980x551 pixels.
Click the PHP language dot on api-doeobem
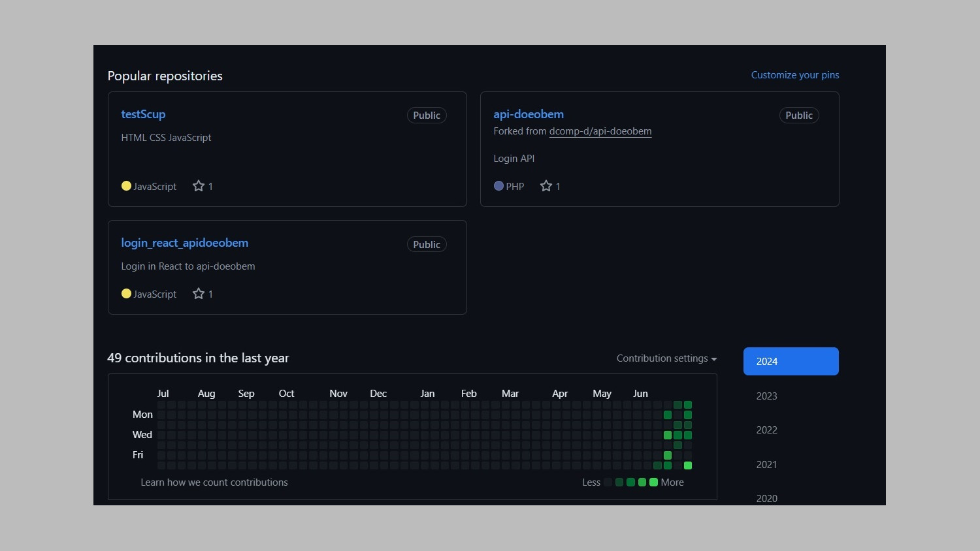coord(498,186)
